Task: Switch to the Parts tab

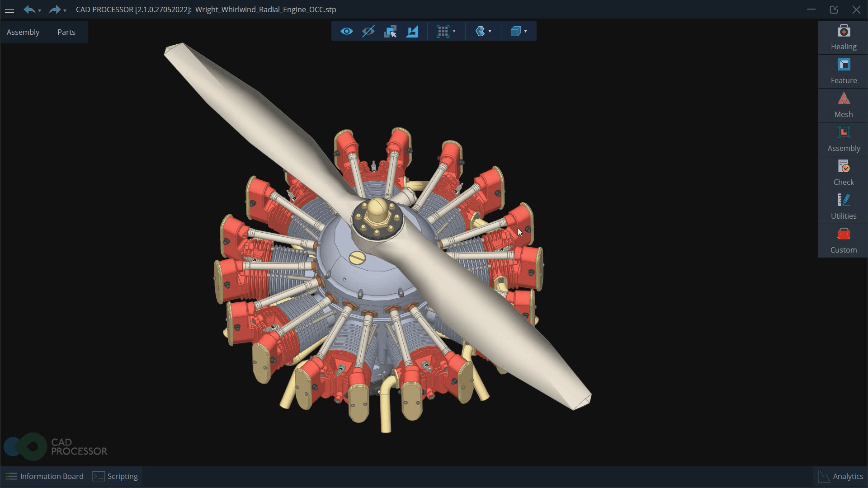Action: coord(66,32)
